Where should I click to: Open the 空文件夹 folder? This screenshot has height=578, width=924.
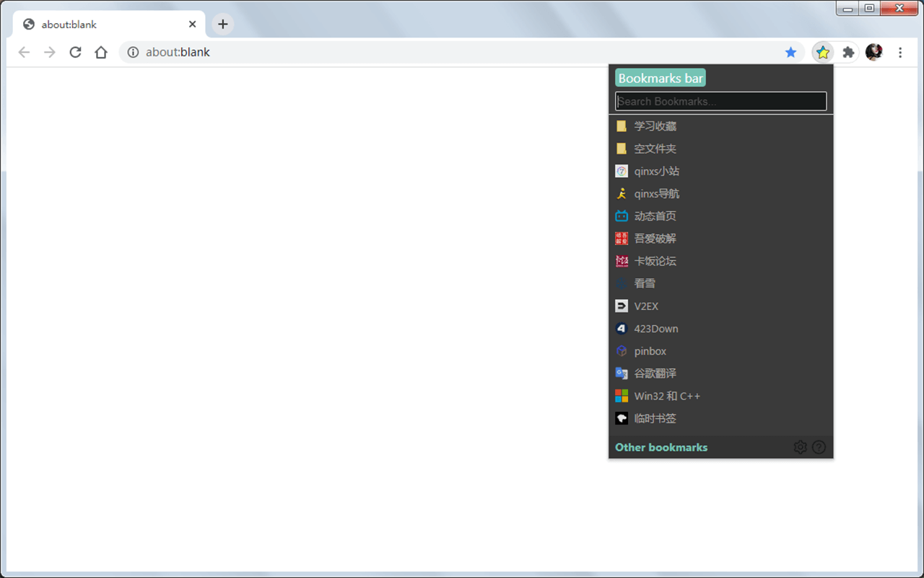[720, 149]
